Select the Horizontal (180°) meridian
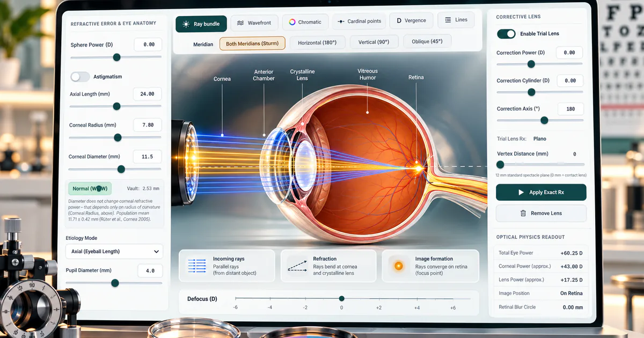The height and width of the screenshot is (338, 644). pos(317,42)
